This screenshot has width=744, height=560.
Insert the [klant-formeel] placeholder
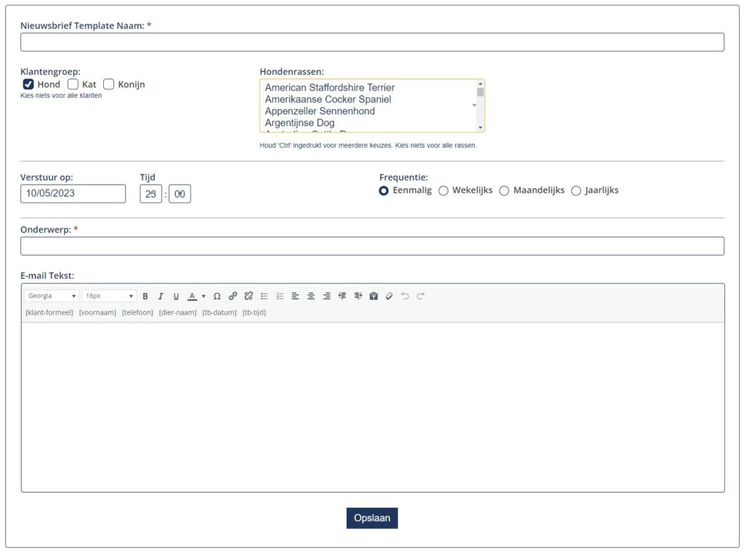pos(49,312)
